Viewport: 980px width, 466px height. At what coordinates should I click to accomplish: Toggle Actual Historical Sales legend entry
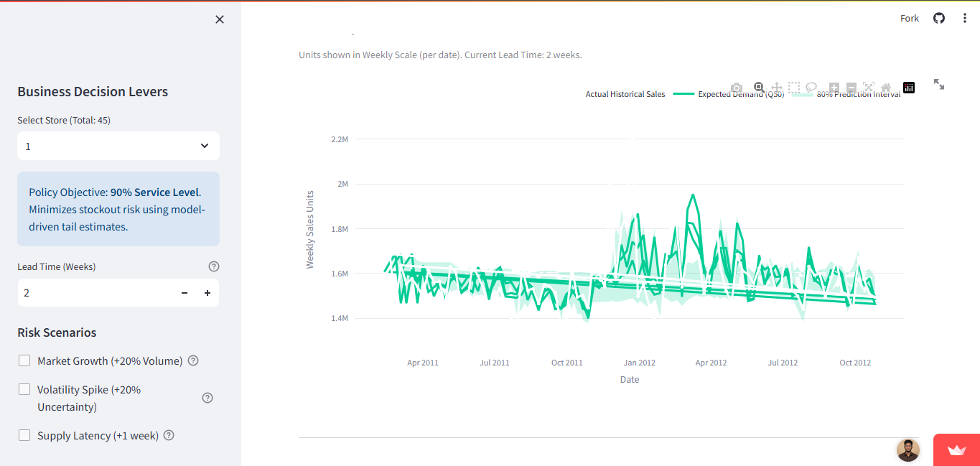pos(625,94)
